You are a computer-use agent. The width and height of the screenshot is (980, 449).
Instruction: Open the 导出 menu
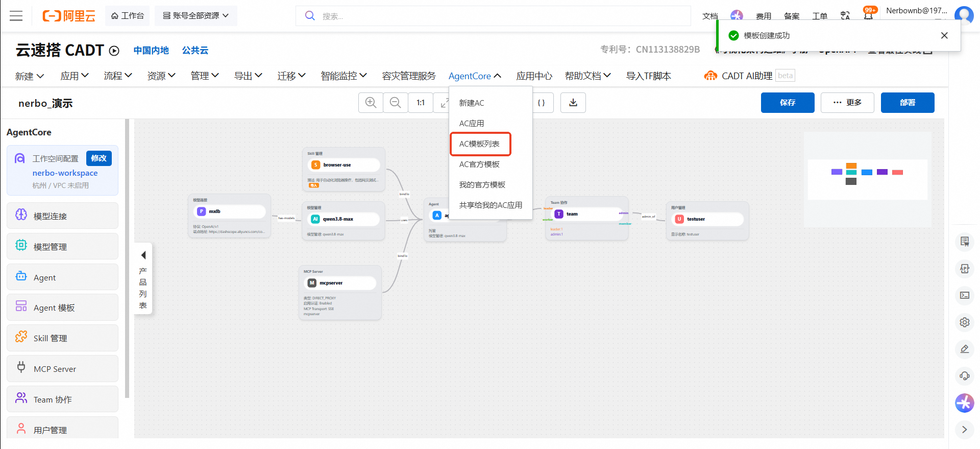point(248,76)
